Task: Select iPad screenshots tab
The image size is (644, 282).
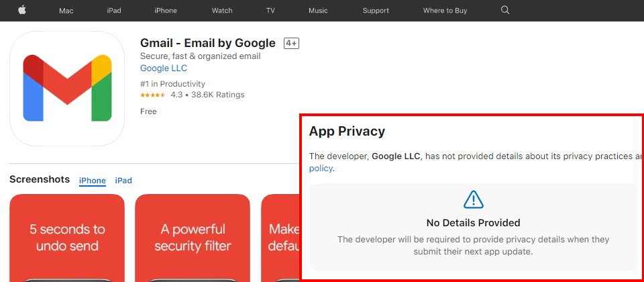Action: click(123, 181)
